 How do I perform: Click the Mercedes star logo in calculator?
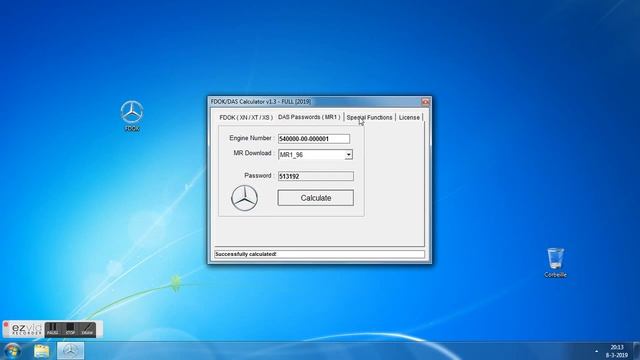(244, 198)
